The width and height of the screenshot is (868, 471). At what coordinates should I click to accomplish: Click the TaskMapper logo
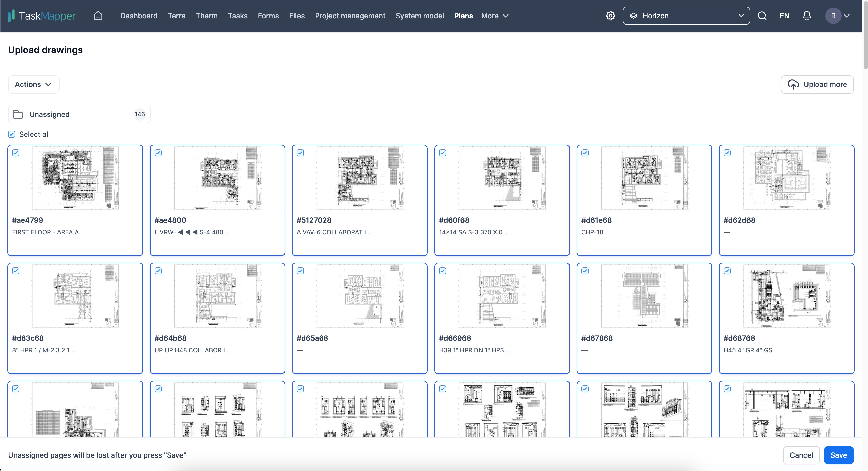click(x=42, y=16)
